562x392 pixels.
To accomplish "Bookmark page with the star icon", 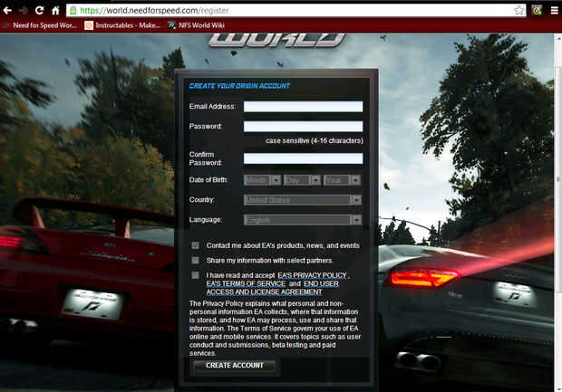I will [x=518, y=10].
